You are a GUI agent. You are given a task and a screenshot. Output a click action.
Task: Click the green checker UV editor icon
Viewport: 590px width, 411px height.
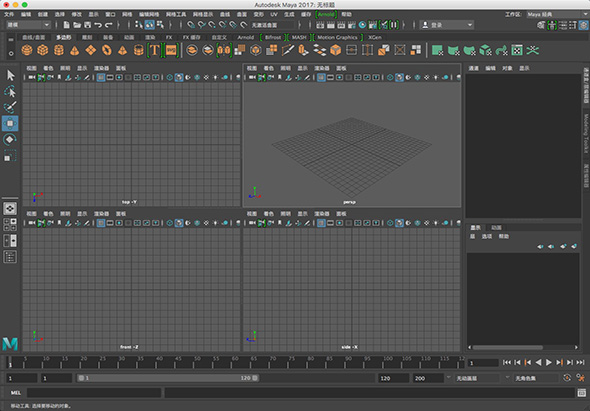point(517,50)
